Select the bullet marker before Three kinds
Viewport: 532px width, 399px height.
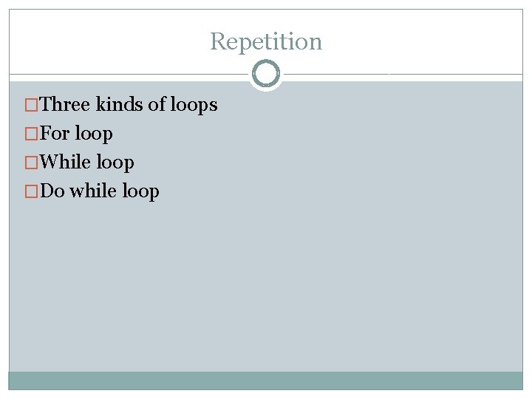(x=31, y=105)
